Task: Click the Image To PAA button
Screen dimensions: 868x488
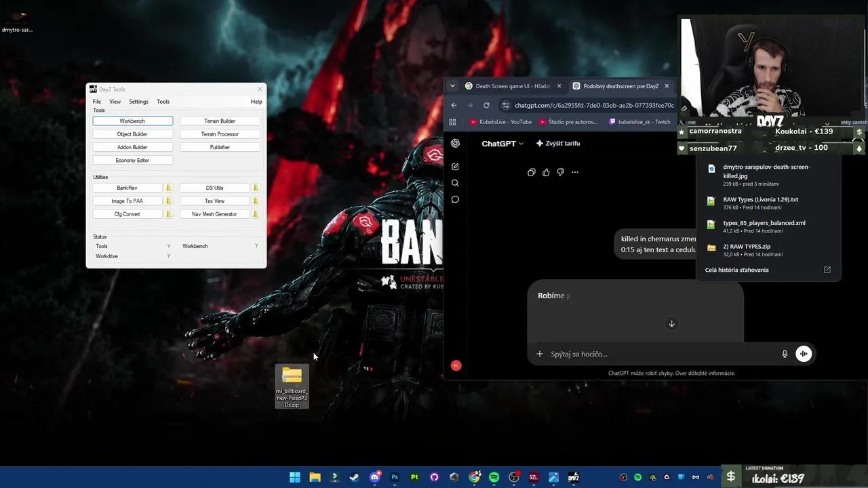Action: (127, 201)
